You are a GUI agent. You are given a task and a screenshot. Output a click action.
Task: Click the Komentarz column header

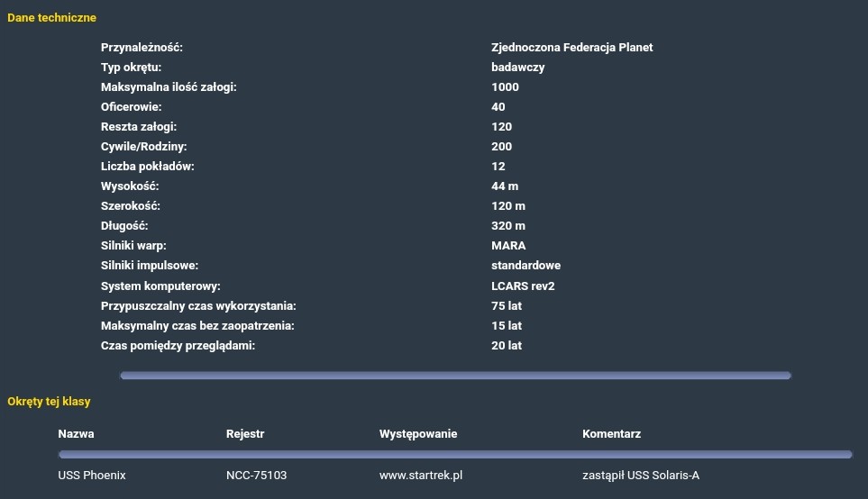point(612,434)
